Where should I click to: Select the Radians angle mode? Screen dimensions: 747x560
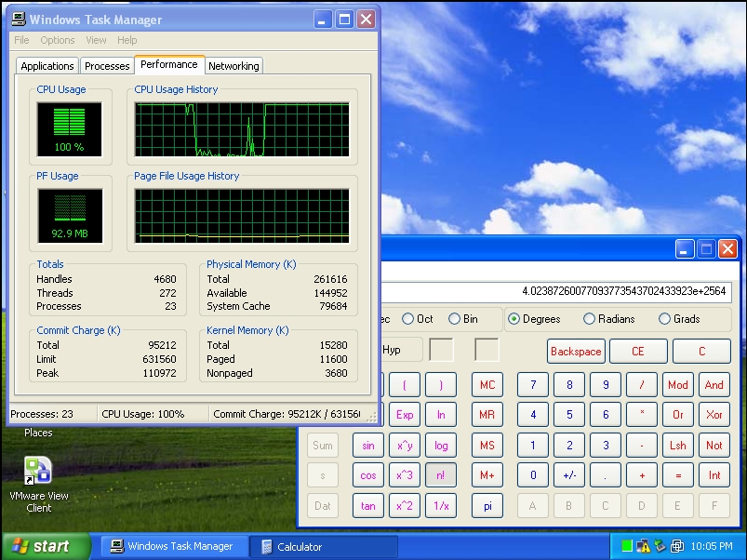pos(608,318)
